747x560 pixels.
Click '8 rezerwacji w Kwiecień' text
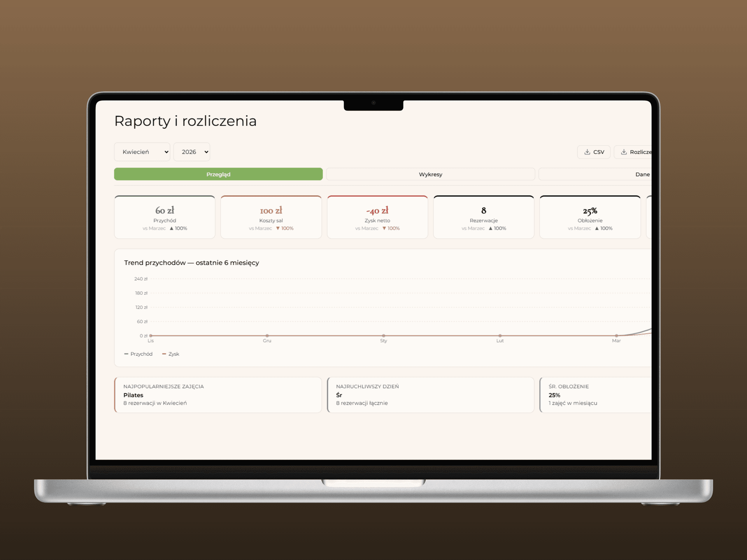pos(155,403)
